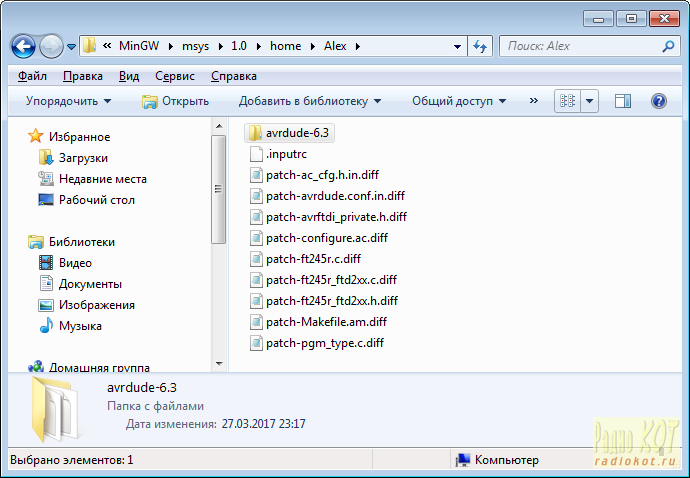Screen dimensions: 690x478
Task: Select patch-Makefile.am.diff file
Action: [325, 322]
